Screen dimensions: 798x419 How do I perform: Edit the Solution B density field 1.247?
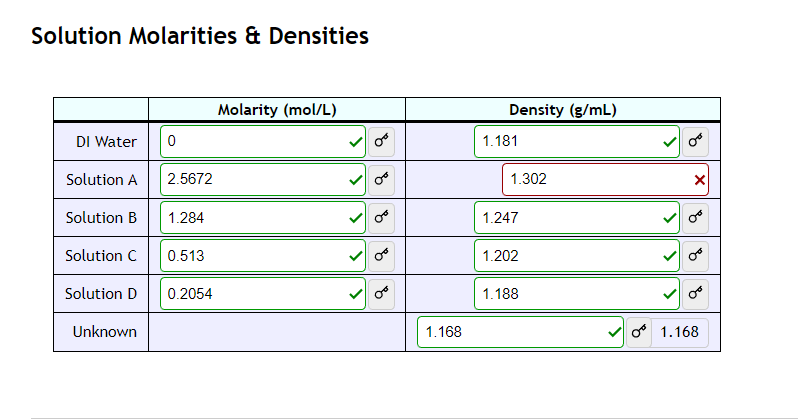click(x=577, y=217)
